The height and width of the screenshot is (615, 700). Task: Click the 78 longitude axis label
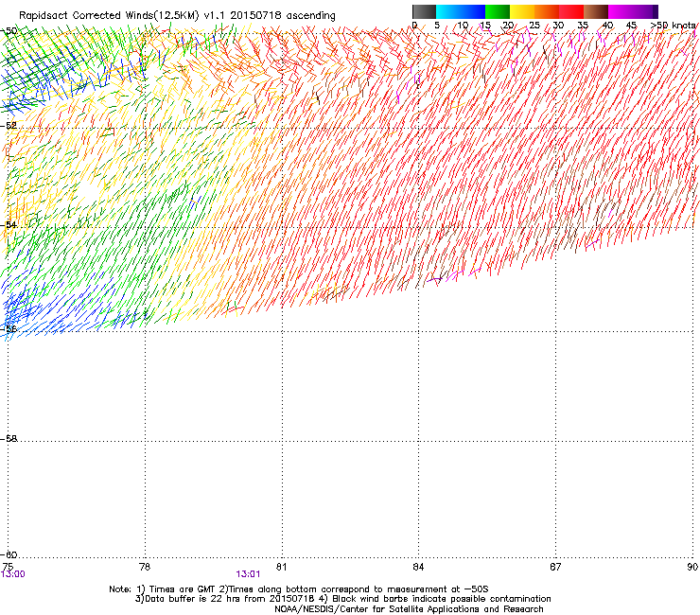(x=145, y=567)
